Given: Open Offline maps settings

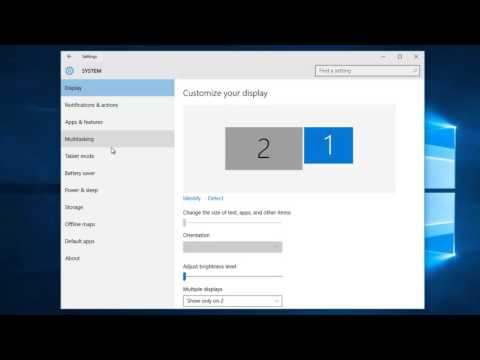Looking at the screenshot, I should point(117,224).
